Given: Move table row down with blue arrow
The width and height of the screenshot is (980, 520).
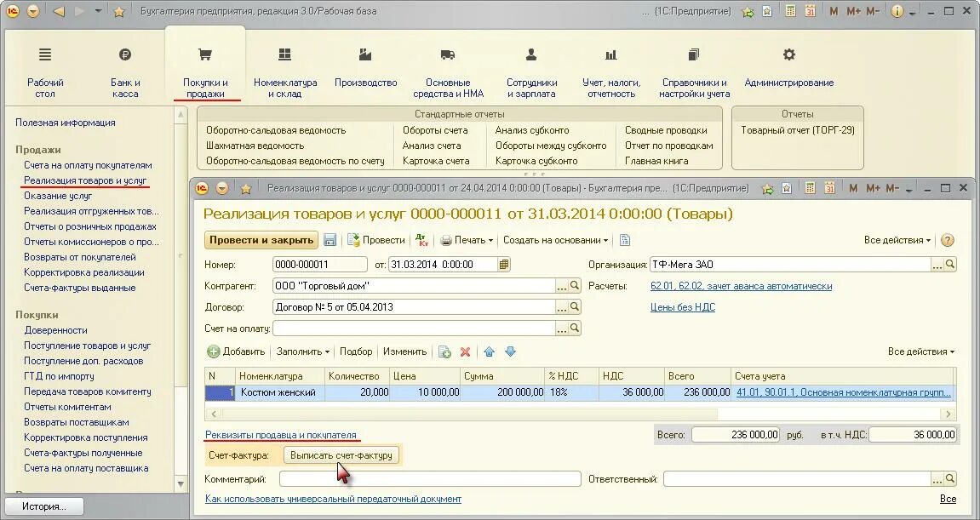Looking at the screenshot, I should click(x=511, y=351).
